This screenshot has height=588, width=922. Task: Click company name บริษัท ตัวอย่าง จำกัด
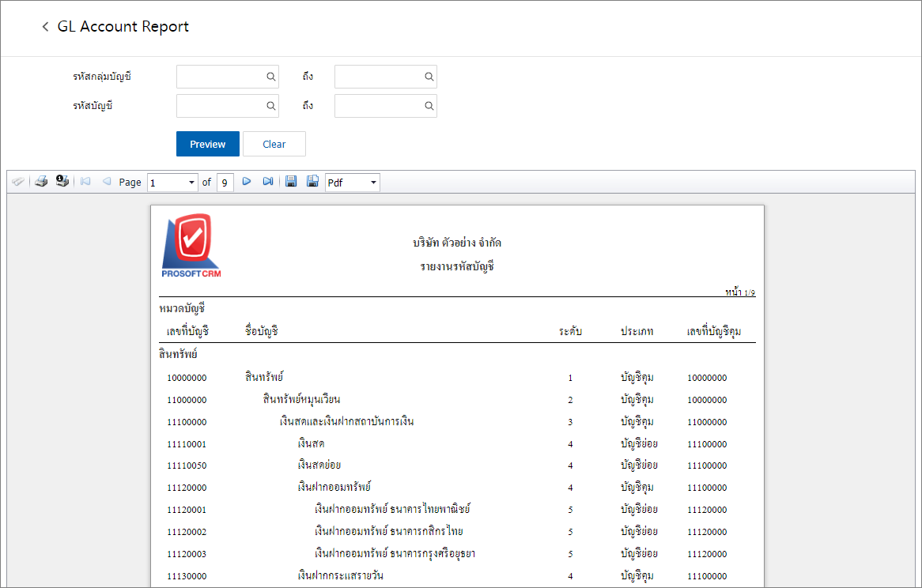(457, 243)
